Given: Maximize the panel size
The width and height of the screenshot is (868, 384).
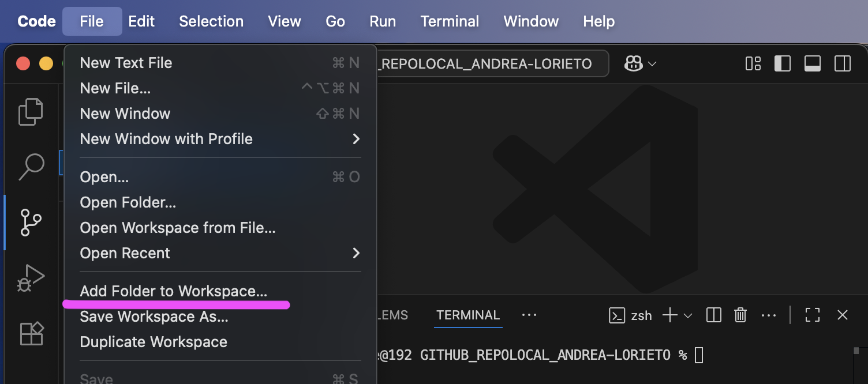Looking at the screenshot, I should click(x=813, y=315).
